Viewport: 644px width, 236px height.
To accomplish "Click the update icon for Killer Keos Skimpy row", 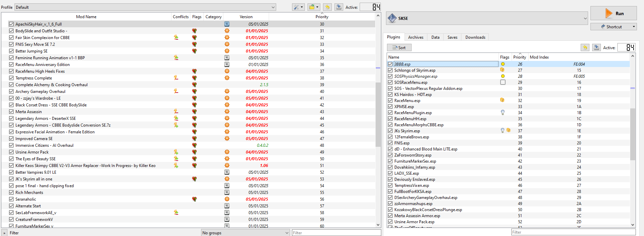I will 227,165.
